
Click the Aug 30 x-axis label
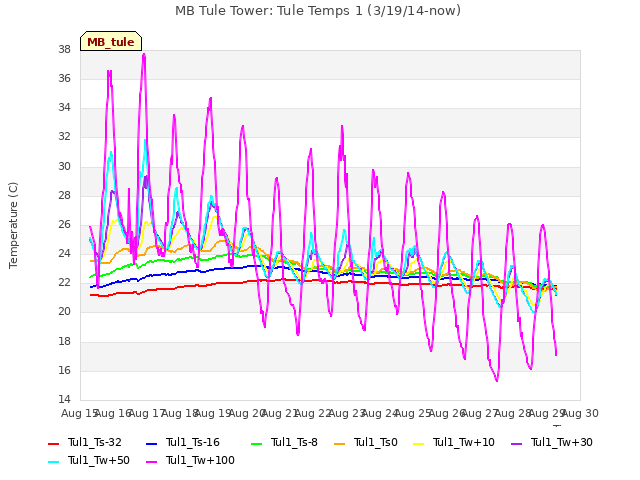coord(580,413)
